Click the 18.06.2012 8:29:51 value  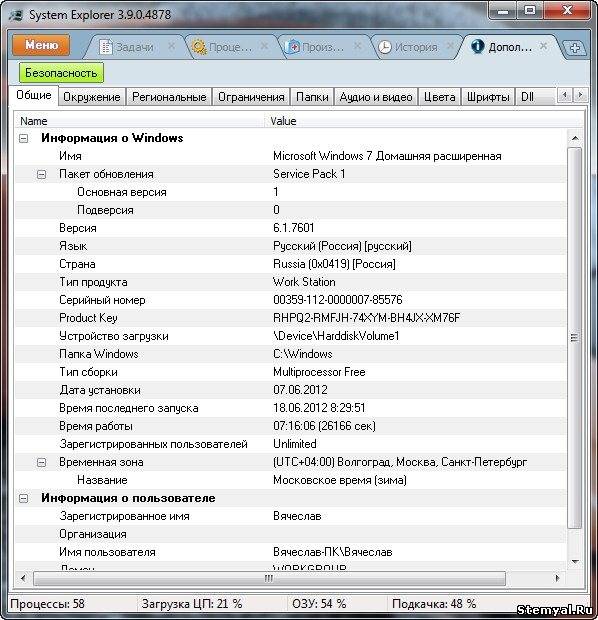point(319,408)
